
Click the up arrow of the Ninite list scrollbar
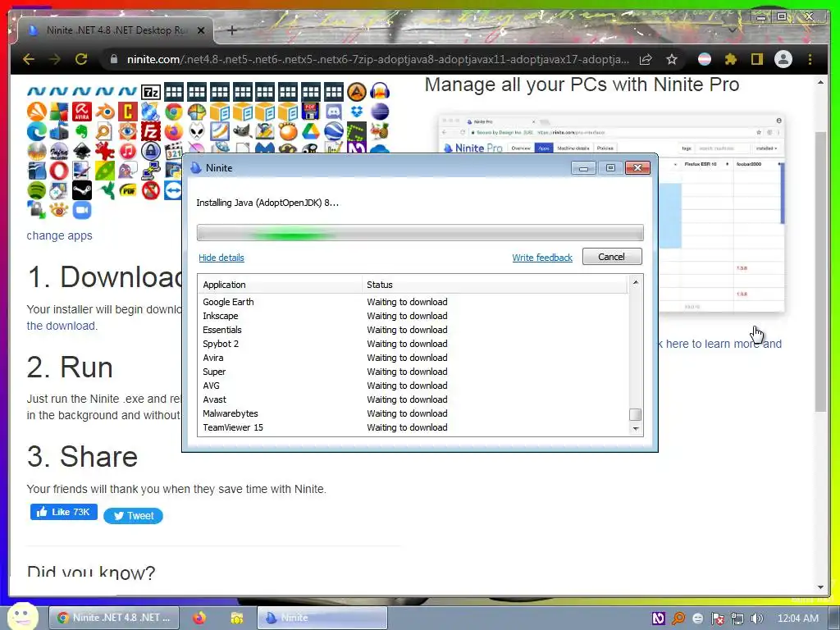click(636, 282)
